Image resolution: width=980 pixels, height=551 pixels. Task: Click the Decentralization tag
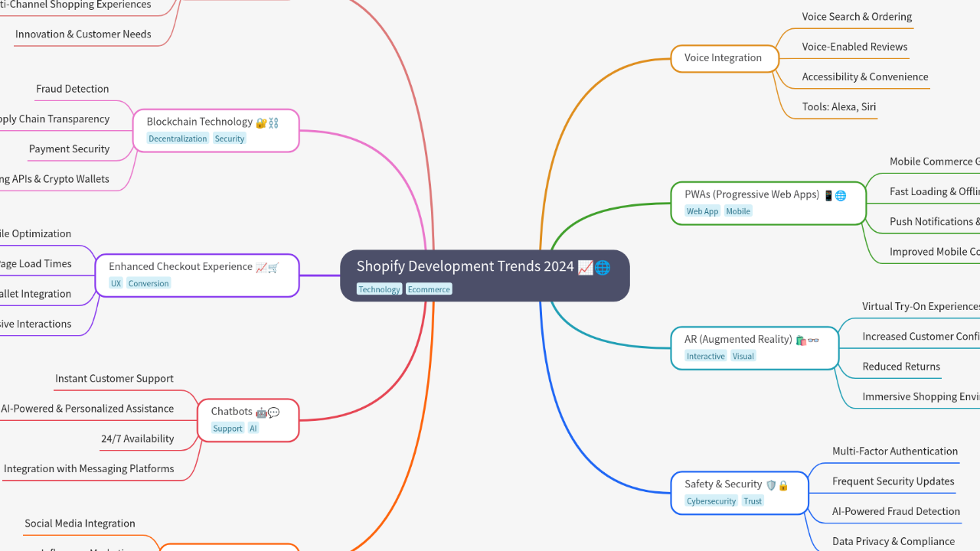[178, 139]
